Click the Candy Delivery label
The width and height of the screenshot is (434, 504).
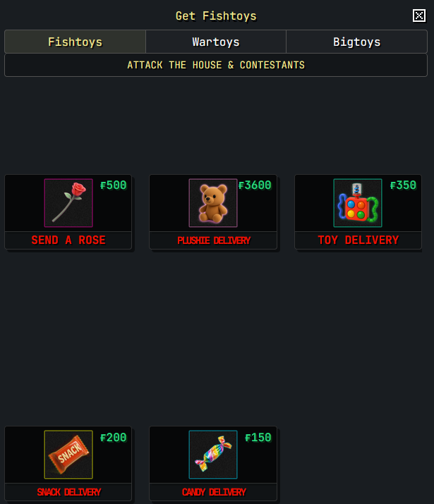(214, 492)
